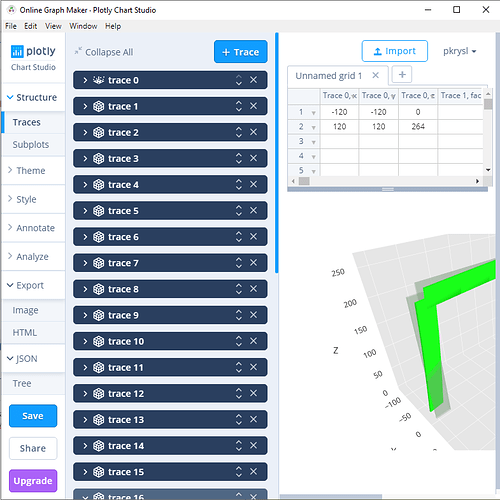Image resolution: width=500 pixels, height=500 pixels.
Task: Click the blue Save button
Action: (33, 416)
